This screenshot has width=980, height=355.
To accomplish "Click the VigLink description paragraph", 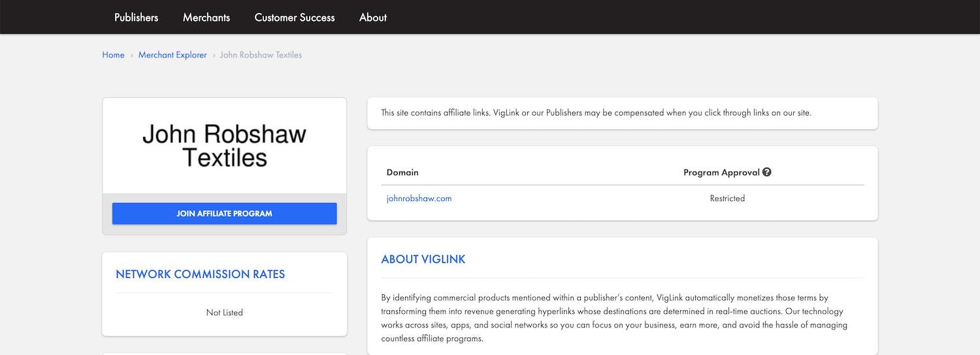I will coord(614,318).
